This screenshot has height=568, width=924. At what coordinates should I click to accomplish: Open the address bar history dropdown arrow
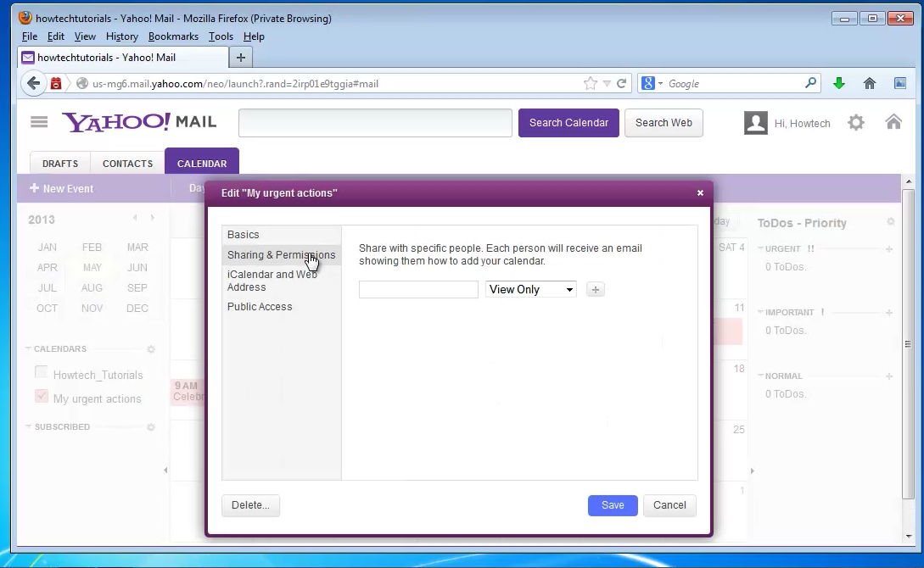pos(607,84)
